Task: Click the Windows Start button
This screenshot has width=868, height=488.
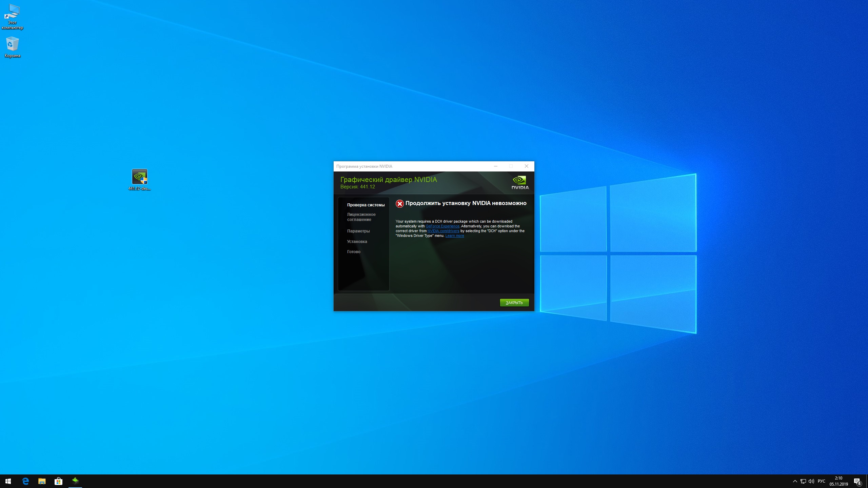Action: click(x=8, y=481)
